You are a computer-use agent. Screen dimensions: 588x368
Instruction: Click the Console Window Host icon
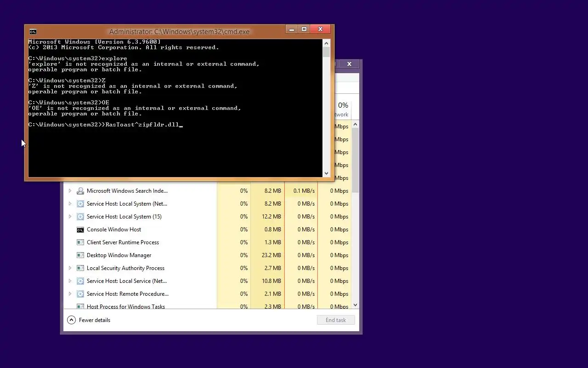[80, 230]
